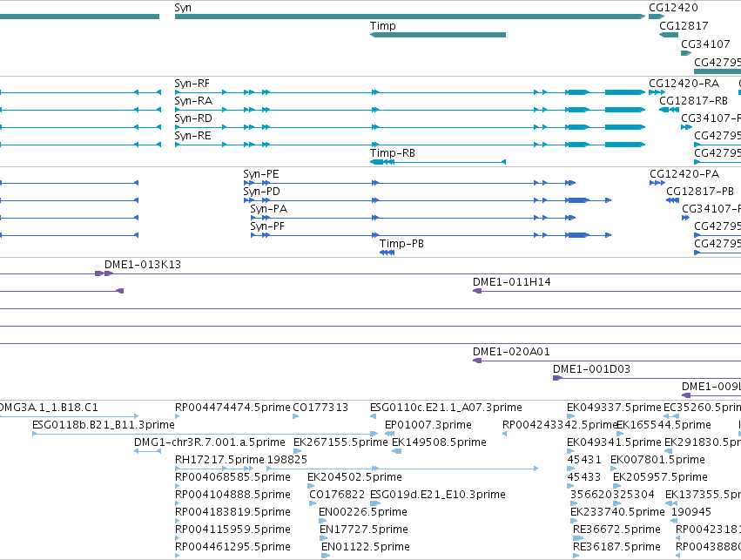Click the CG12817-RB transcript label

[x=693, y=101]
